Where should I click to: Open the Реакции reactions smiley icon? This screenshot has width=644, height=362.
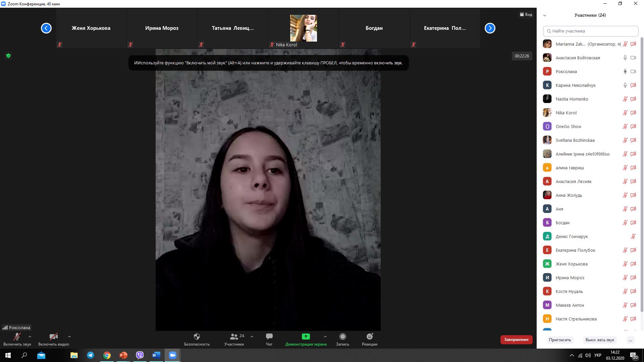coord(370,337)
